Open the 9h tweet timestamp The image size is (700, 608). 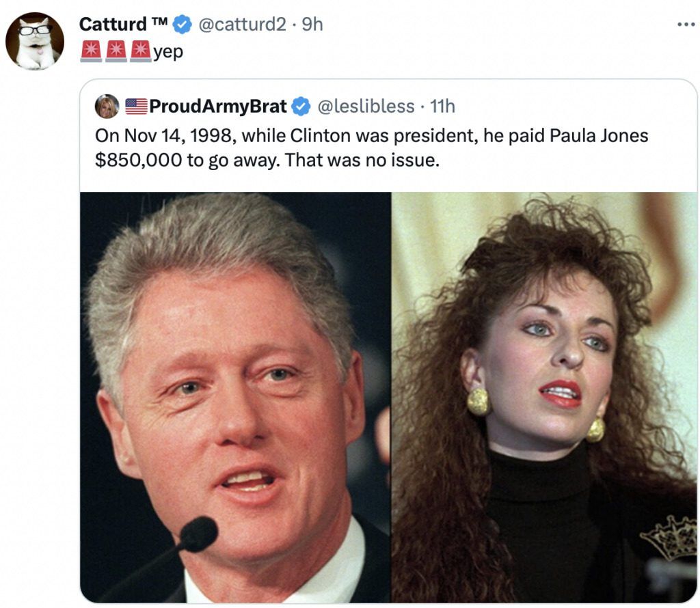312,25
